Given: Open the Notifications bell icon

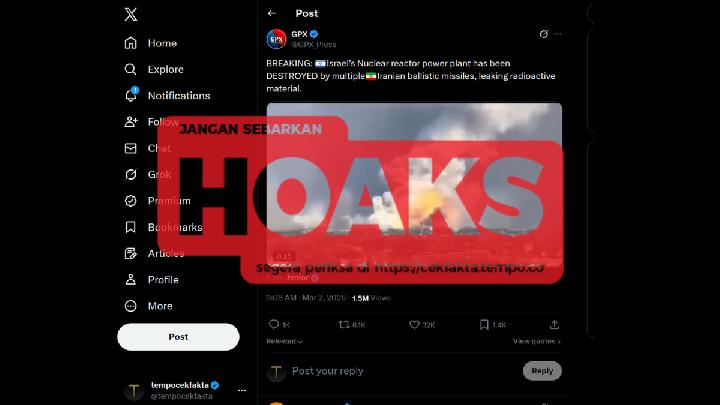Looking at the screenshot, I should [x=131, y=95].
